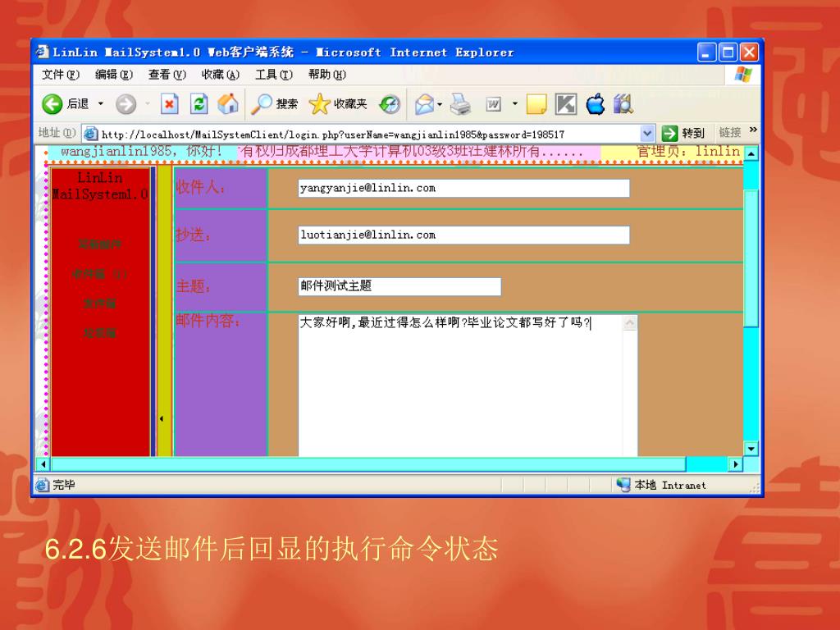Screen dimensions: 840x630
Task: Click the History clock icon
Action: [390, 104]
